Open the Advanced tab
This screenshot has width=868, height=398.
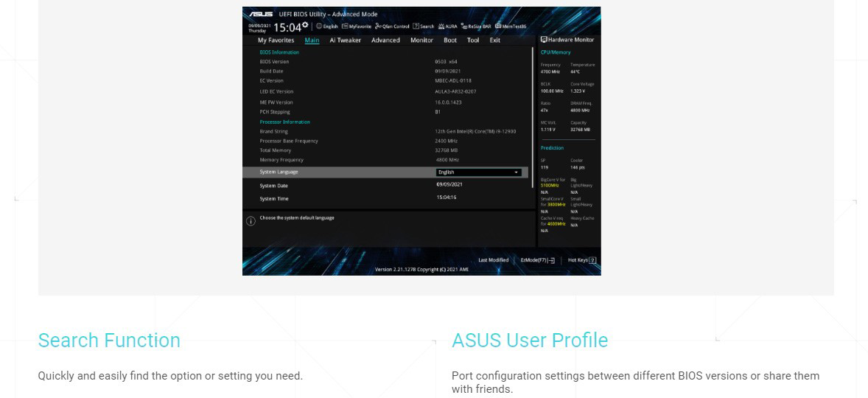click(x=385, y=41)
